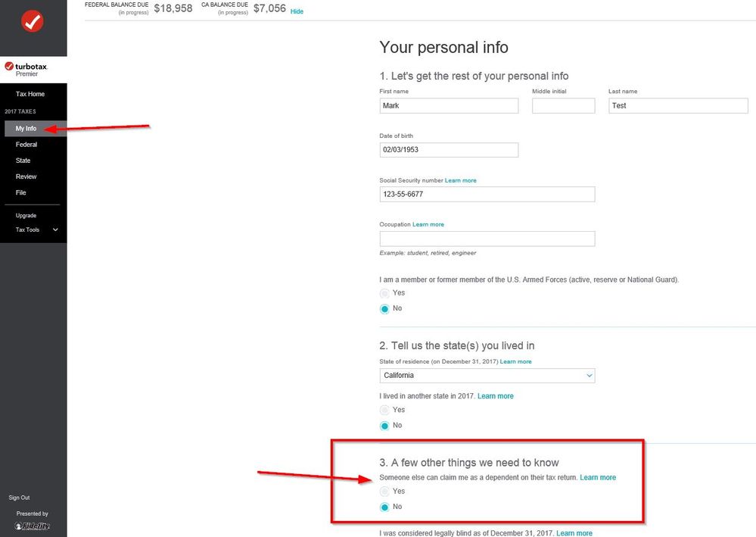
Task: Go to the Federal section
Action: pyautogui.click(x=26, y=144)
